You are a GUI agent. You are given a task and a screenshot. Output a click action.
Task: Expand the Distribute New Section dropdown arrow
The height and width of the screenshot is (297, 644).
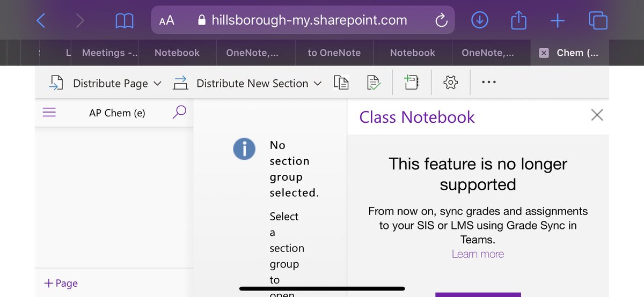317,84
